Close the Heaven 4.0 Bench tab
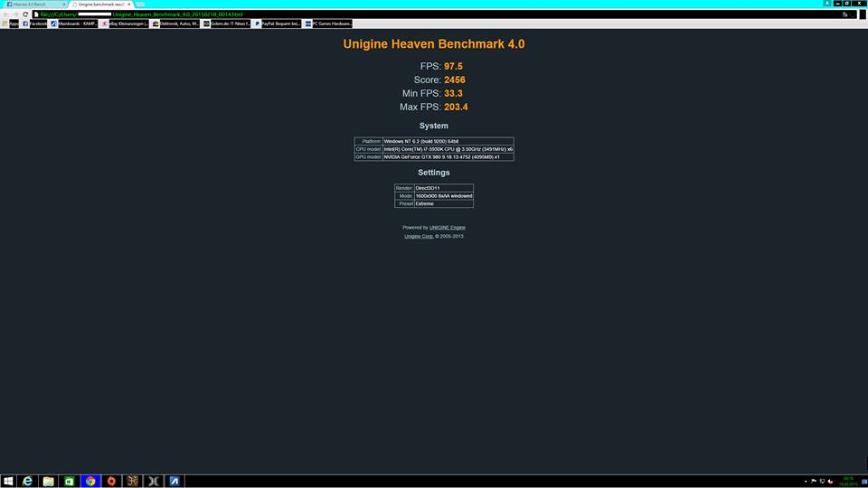The width and height of the screenshot is (868, 488). tap(64, 5)
